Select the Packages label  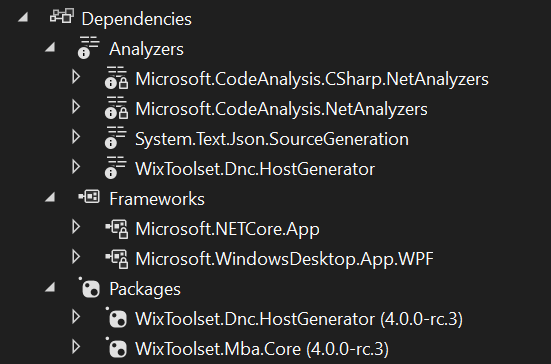tap(145, 290)
